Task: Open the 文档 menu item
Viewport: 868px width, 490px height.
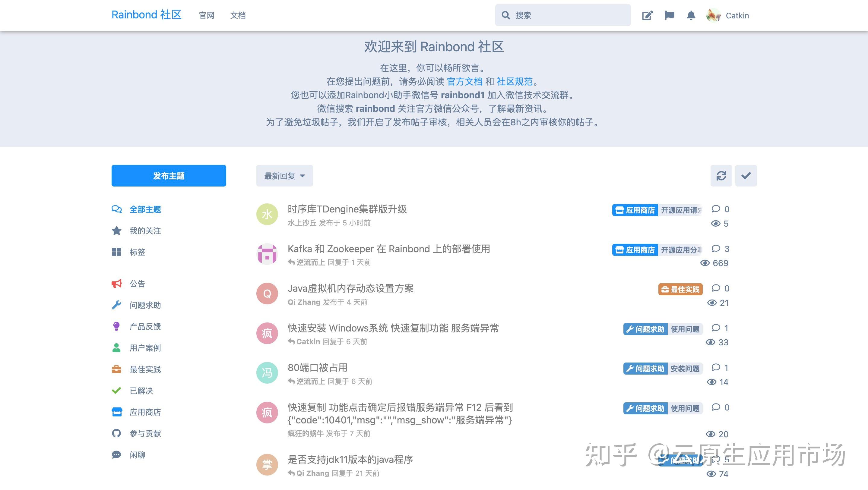Action: (238, 15)
